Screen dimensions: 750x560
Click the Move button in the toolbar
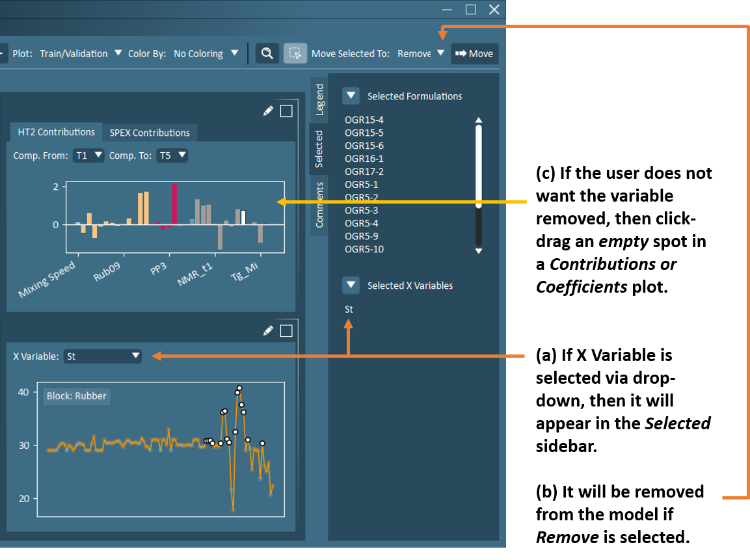474,53
